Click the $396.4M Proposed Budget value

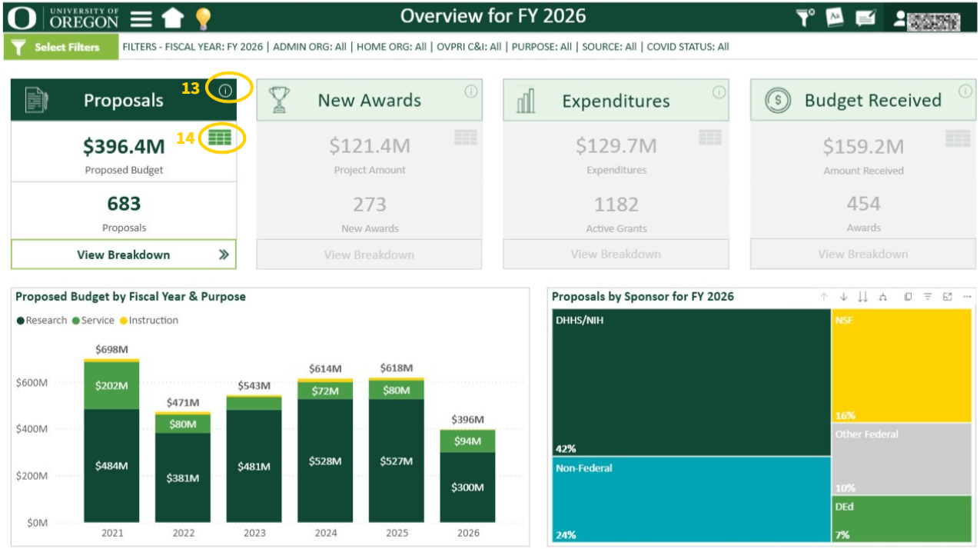pos(124,146)
